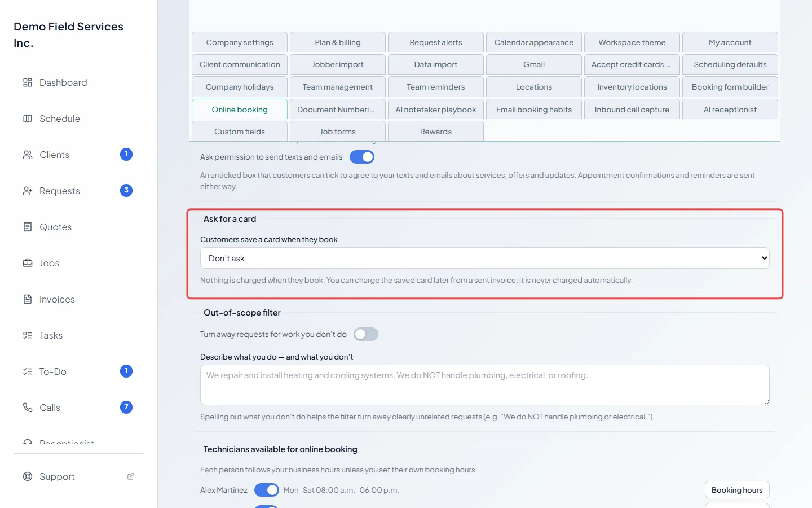Switch to Plan & billing tab

[x=338, y=42]
